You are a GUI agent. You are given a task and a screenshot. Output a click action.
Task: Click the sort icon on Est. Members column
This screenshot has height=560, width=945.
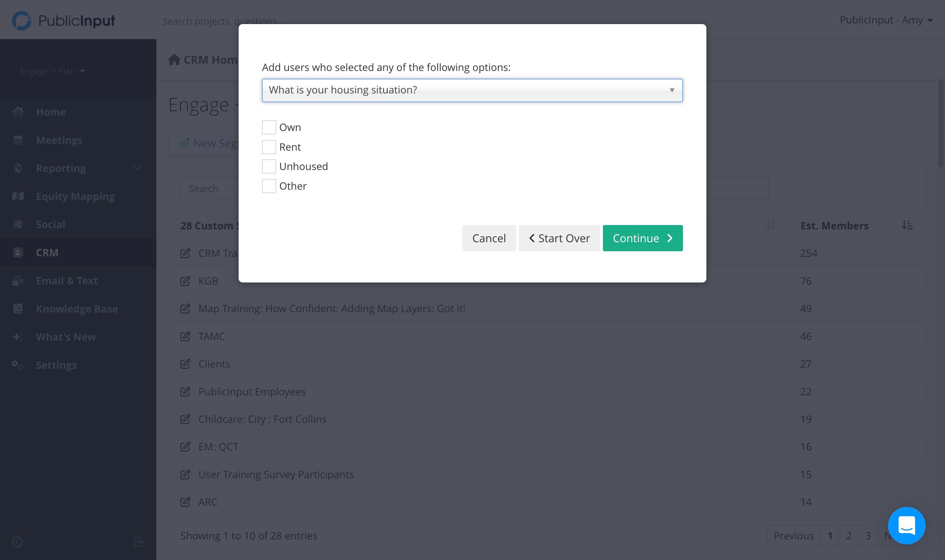[907, 225]
